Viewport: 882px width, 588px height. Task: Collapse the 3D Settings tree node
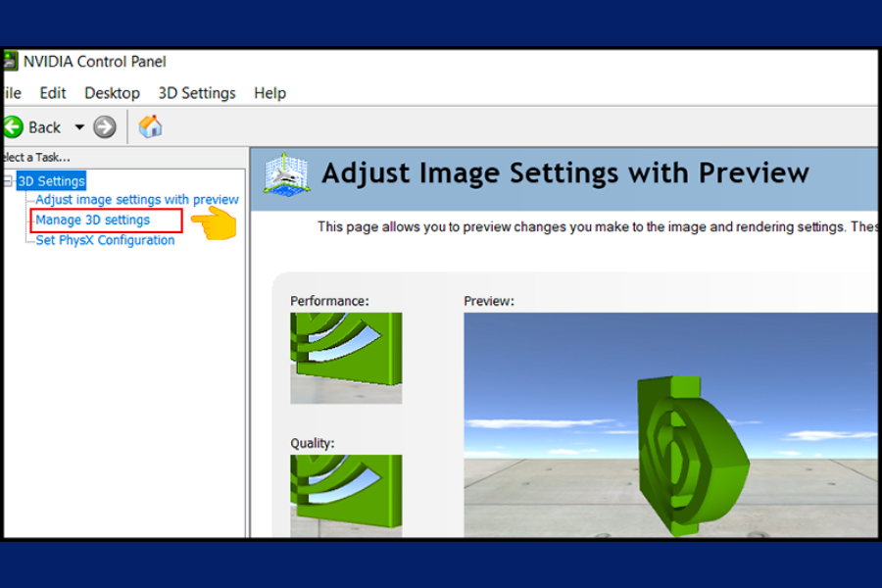[8, 180]
